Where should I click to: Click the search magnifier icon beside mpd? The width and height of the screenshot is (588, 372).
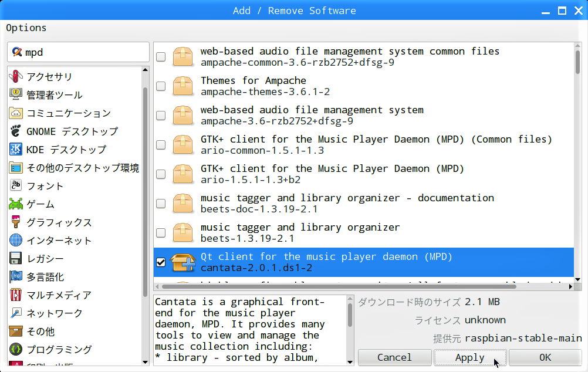pyautogui.click(x=17, y=52)
